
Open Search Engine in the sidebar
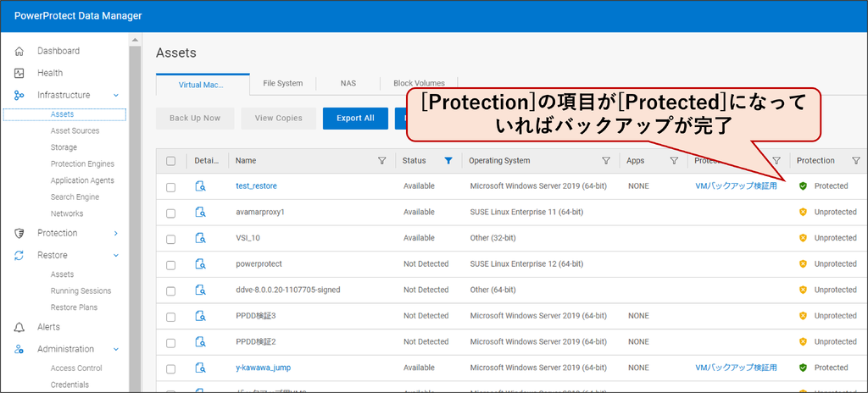[x=75, y=197]
